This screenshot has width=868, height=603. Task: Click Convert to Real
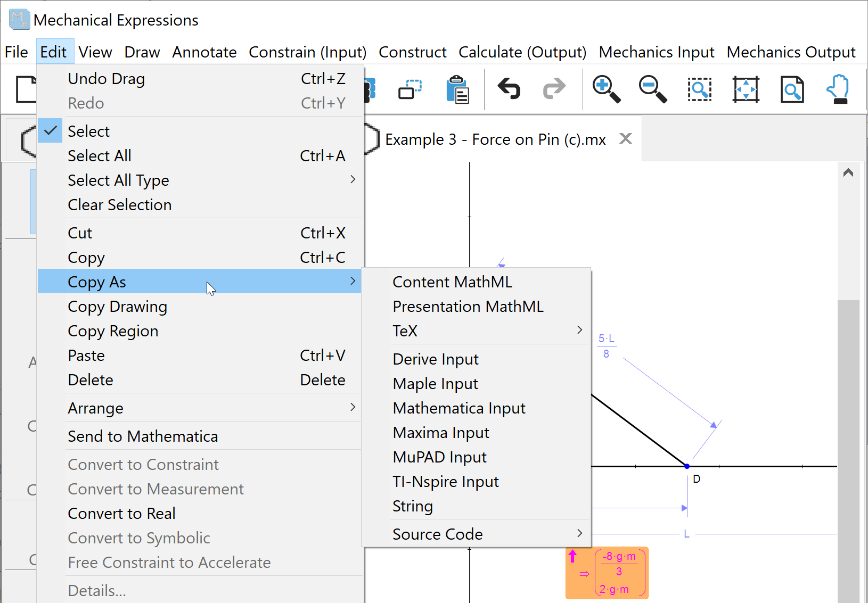(x=121, y=514)
